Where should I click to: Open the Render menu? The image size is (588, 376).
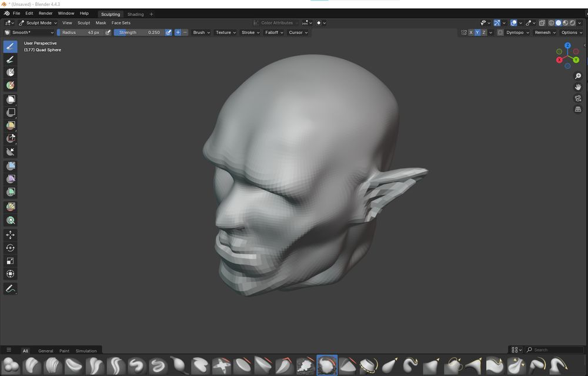click(45, 13)
